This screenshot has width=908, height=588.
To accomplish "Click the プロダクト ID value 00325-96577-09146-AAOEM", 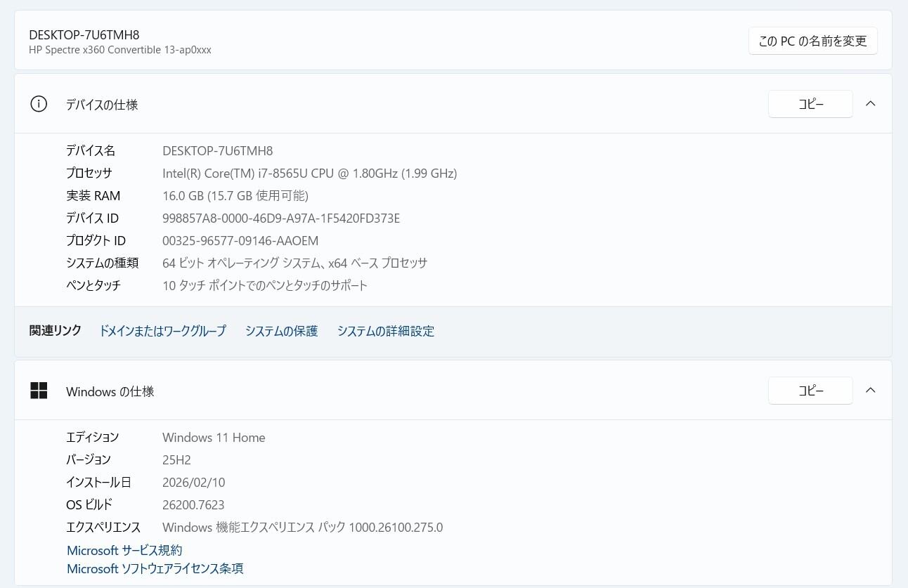I will click(240, 240).
